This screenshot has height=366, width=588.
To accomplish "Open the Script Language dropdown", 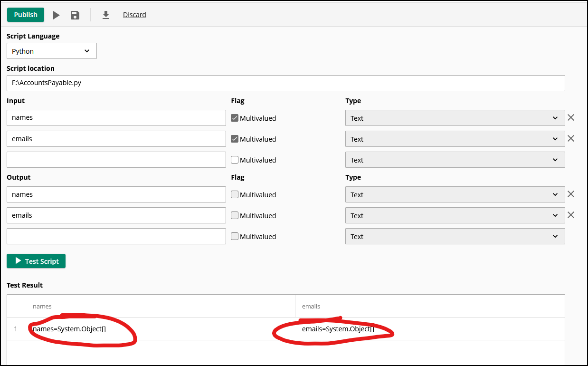I will (52, 51).
